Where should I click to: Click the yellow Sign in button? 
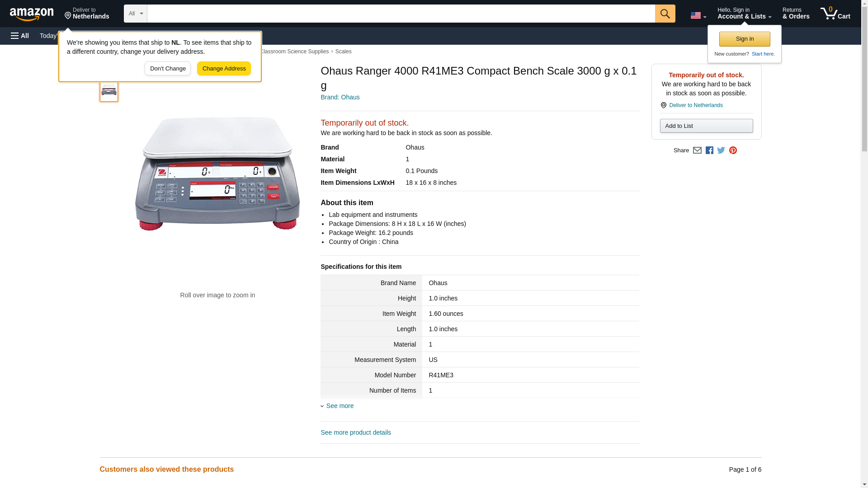click(745, 39)
